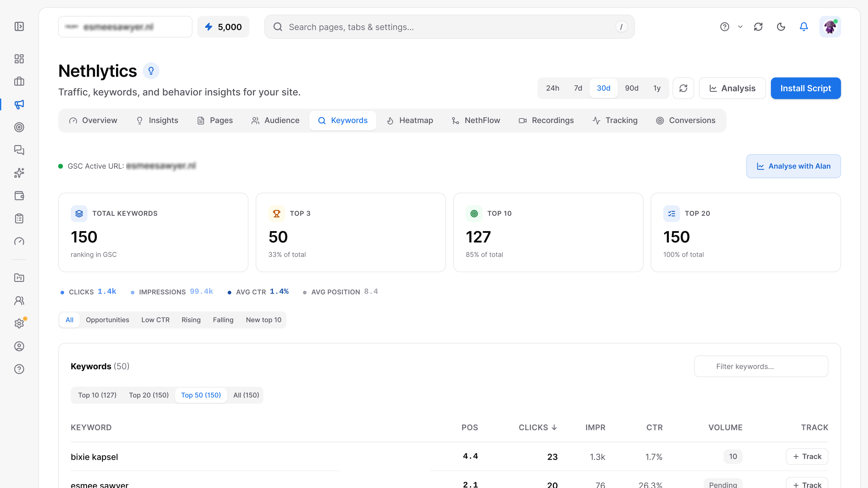
Task: Expand the help menu chevron in header
Action: [x=740, y=26]
